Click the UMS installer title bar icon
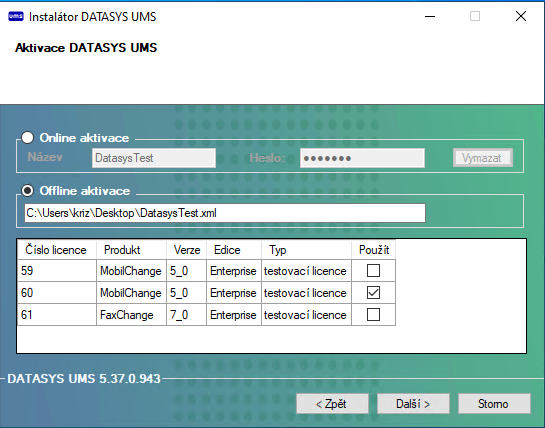The height and width of the screenshot is (428, 545). pyautogui.click(x=16, y=16)
